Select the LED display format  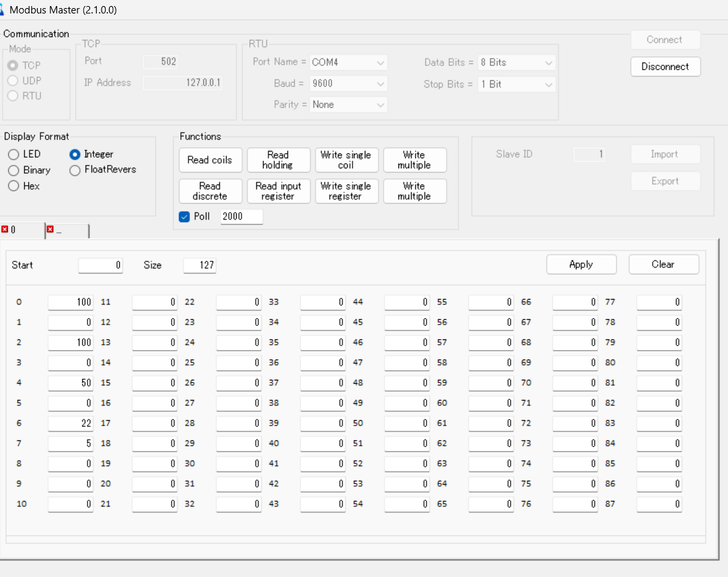[13, 154]
